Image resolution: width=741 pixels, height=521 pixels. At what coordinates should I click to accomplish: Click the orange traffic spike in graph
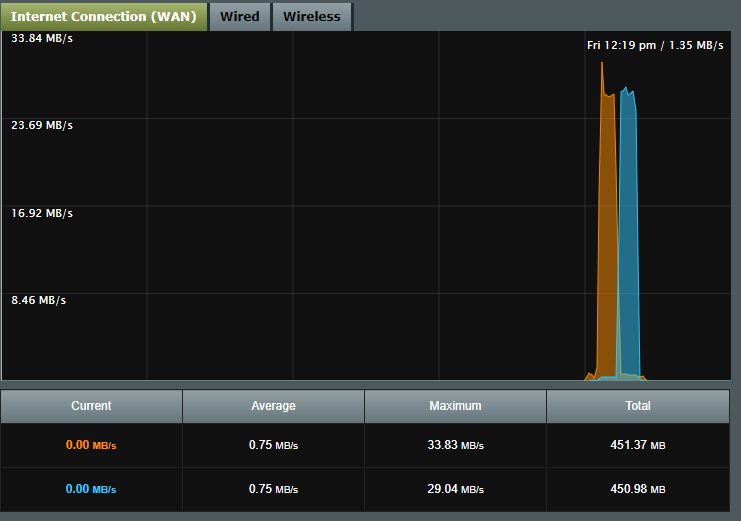(x=605, y=230)
